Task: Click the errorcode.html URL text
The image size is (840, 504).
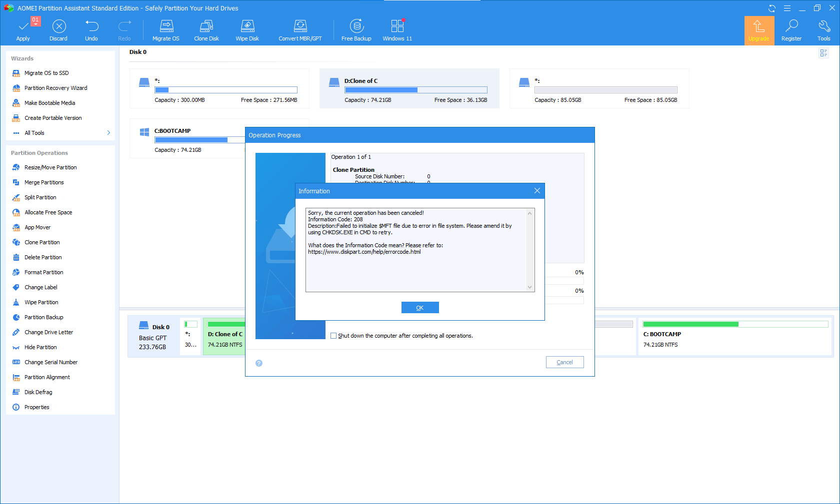Action: point(364,252)
